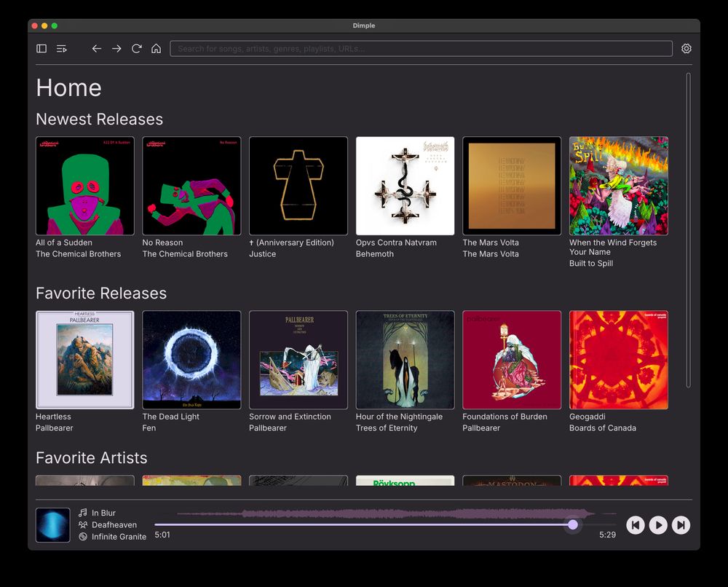
Task: Open The Dead Light album cover
Action: coord(191,360)
